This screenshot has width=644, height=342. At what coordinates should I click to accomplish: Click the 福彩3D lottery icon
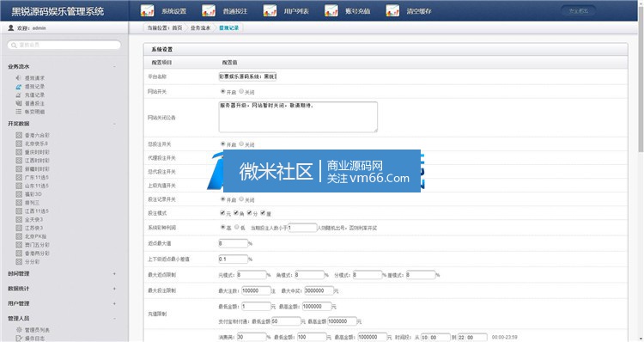click(x=19, y=194)
